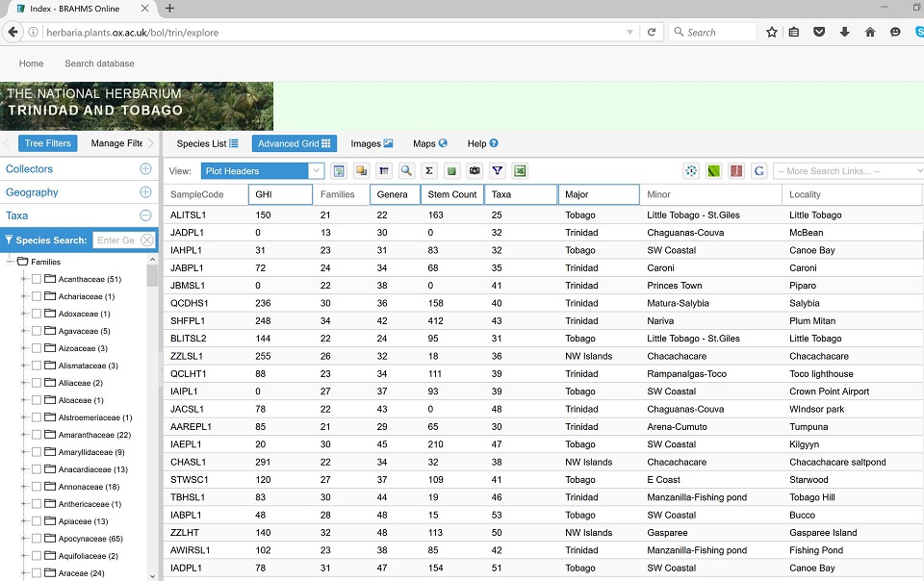Open the bookmarks list icon
This screenshot has height=581, width=924.
point(794,33)
